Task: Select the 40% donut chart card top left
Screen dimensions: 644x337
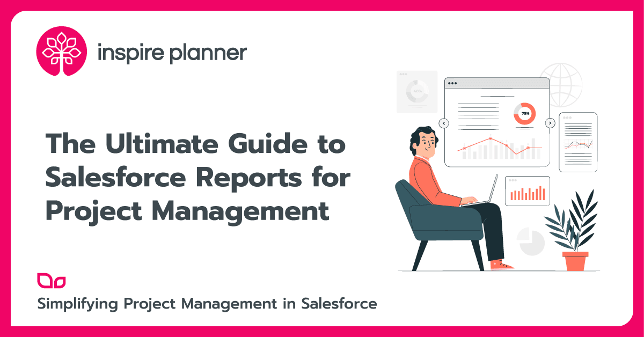Action: click(x=418, y=91)
